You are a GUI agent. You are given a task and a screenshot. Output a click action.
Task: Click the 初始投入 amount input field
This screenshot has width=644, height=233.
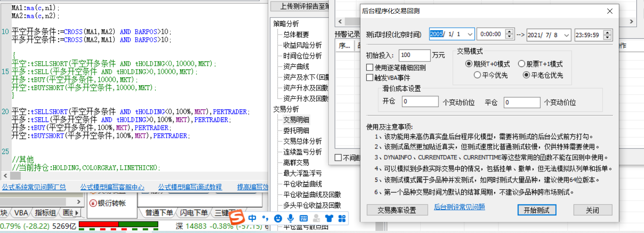pyautogui.click(x=415, y=55)
